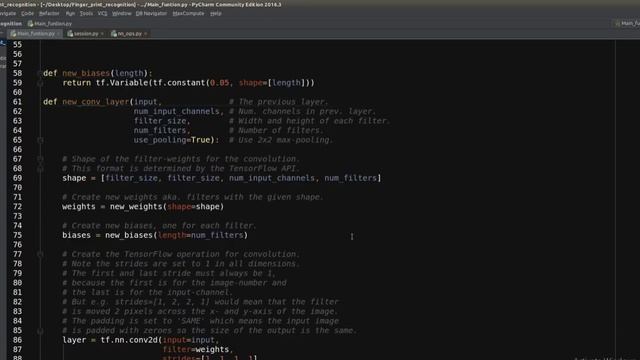Close the Main_funtion.py editor tab
640x360 pixels.
(58, 34)
